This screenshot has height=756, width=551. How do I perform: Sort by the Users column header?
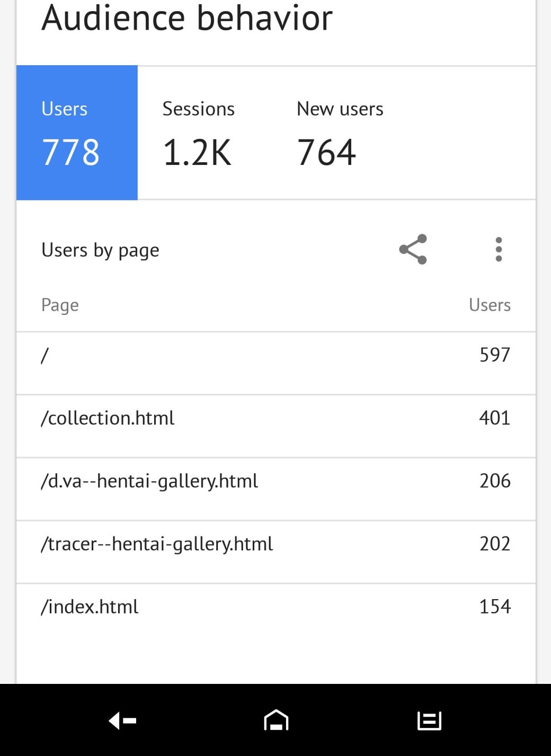pyautogui.click(x=490, y=305)
